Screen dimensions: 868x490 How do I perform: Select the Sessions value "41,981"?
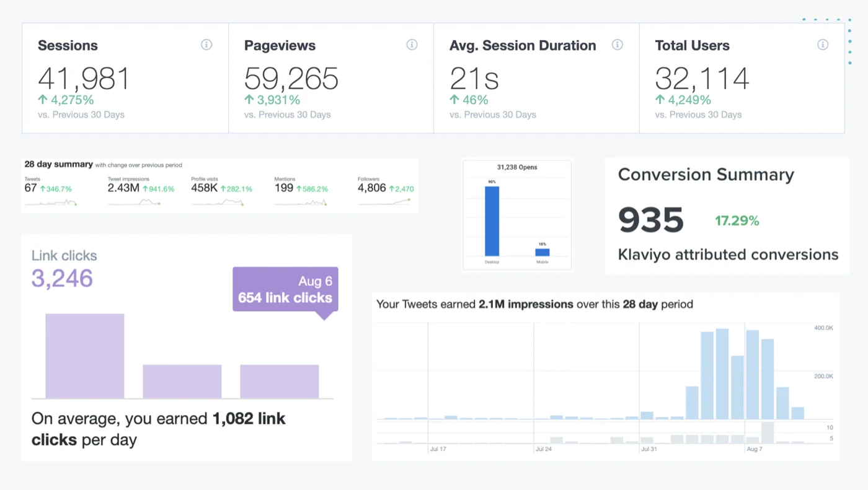click(x=84, y=79)
